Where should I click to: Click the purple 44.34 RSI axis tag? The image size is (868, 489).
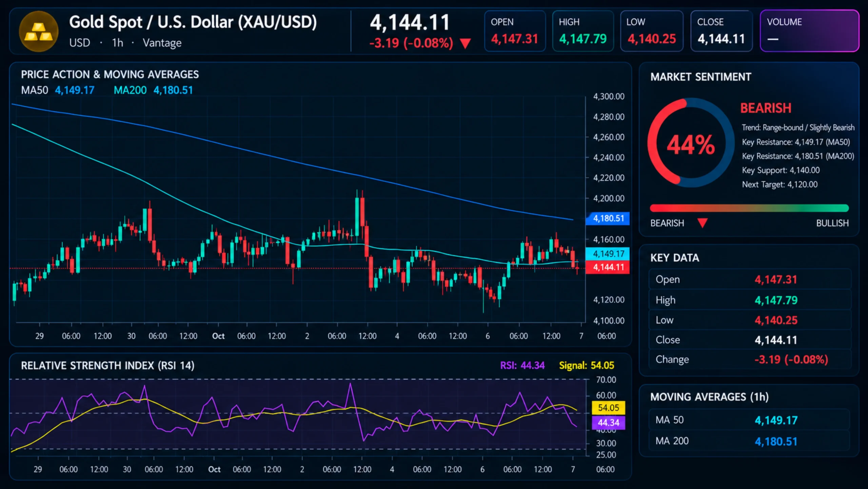pos(608,422)
